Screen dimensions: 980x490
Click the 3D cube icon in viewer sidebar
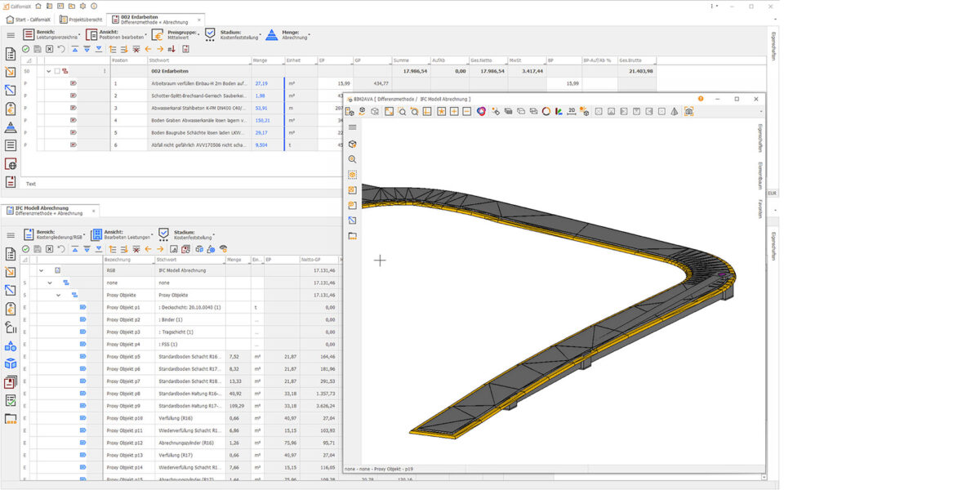click(x=353, y=144)
